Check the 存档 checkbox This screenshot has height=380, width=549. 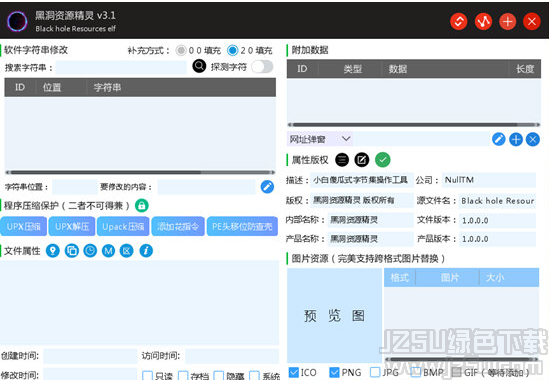coord(183,376)
